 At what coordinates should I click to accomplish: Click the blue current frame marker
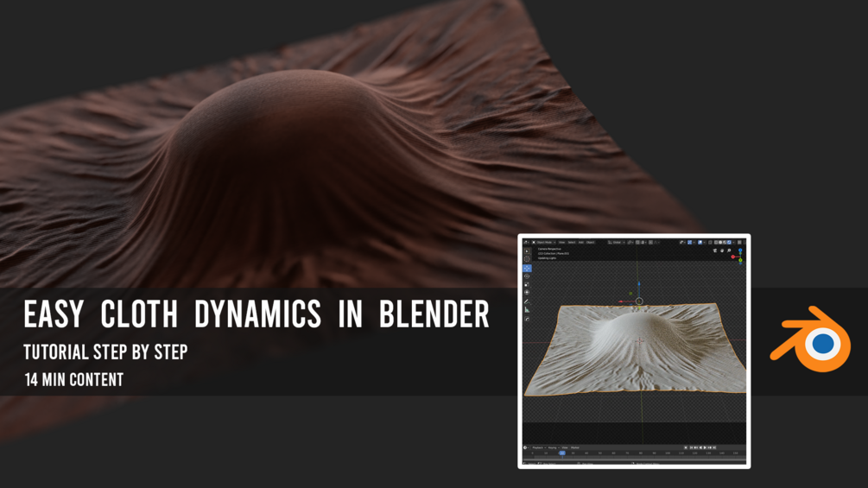562,453
